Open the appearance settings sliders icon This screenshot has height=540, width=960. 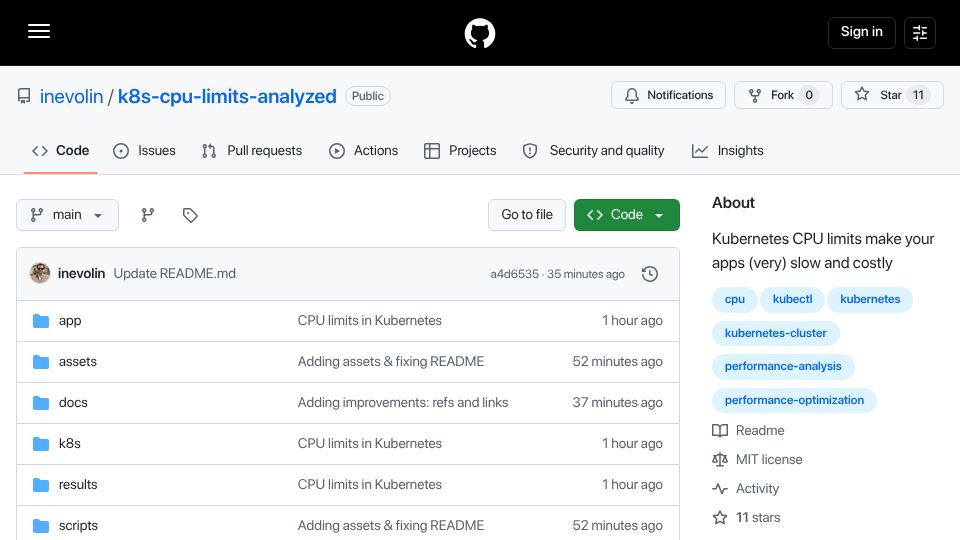(920, 32)
